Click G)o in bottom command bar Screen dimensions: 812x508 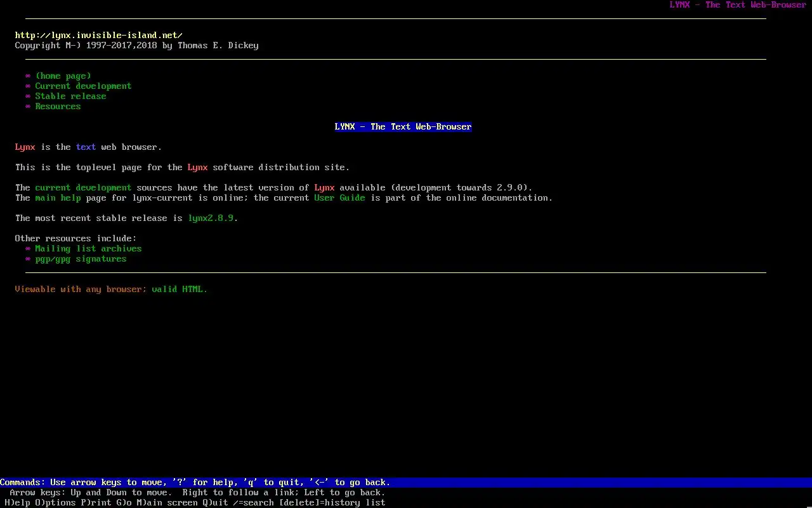(x=124, y=503)
